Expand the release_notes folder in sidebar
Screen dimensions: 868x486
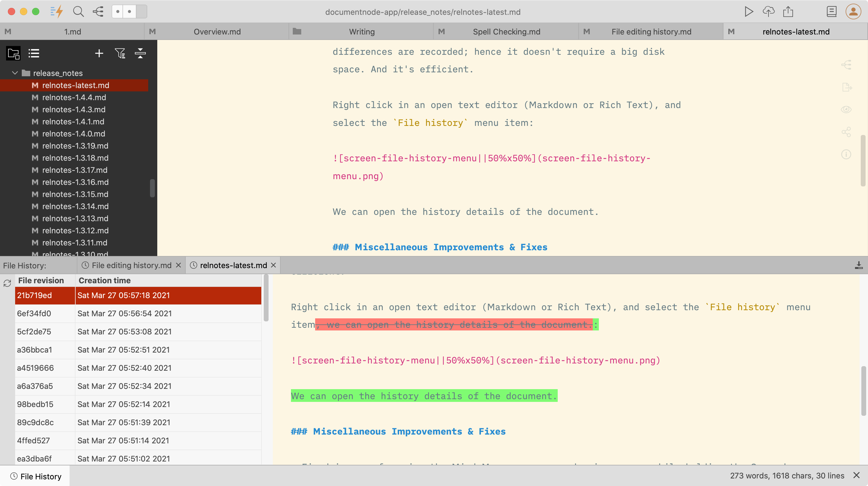pos(14,73)
